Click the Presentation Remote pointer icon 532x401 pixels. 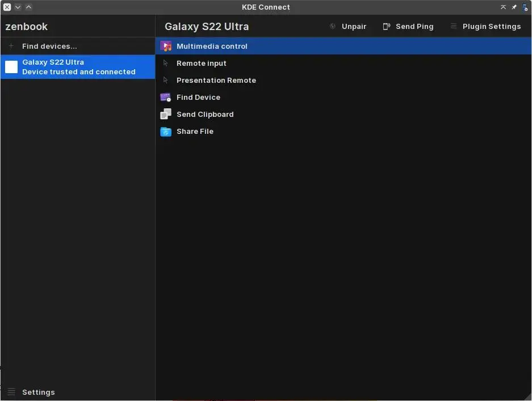point(166,80)
